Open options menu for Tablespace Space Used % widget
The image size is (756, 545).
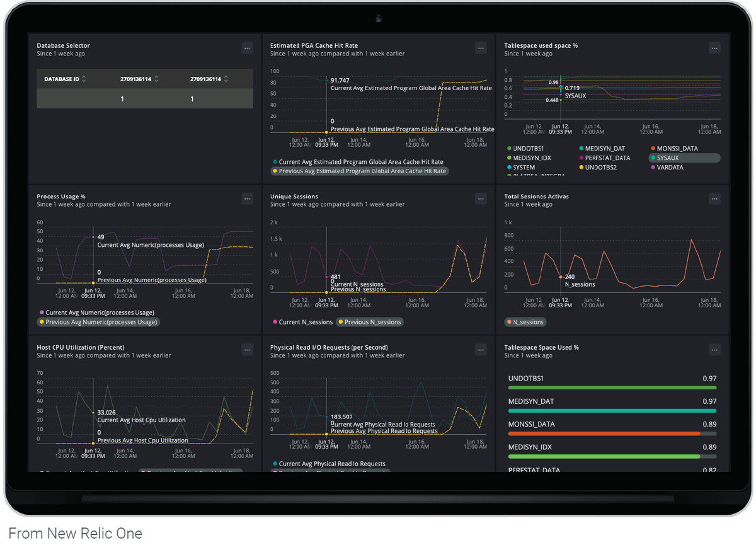click(714, 350)
